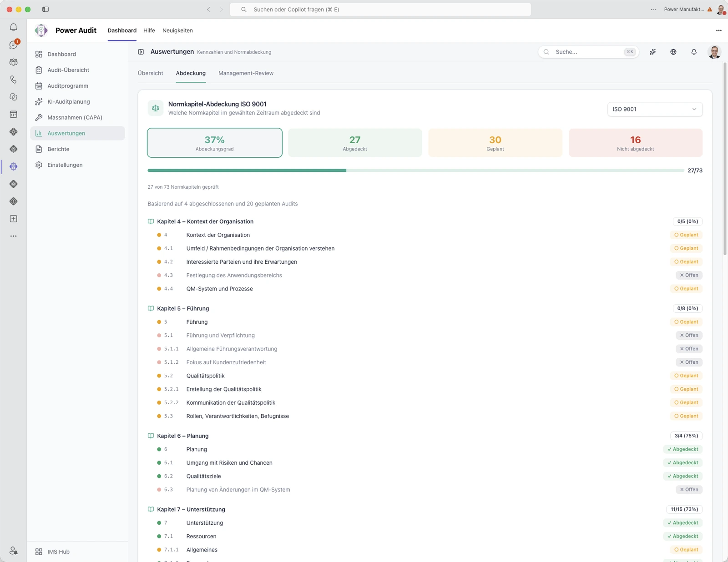This screenshot has width=728, height=562.
Task: Open IMS Hub at sidebar bottom
Action: pyautogui.click(x=77, y=552)
